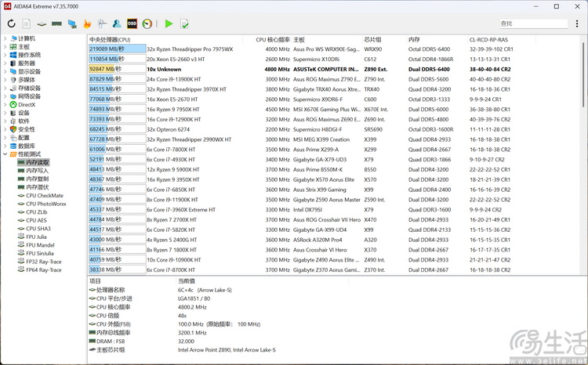Click the results checkmark document icon

coord(184,23)
